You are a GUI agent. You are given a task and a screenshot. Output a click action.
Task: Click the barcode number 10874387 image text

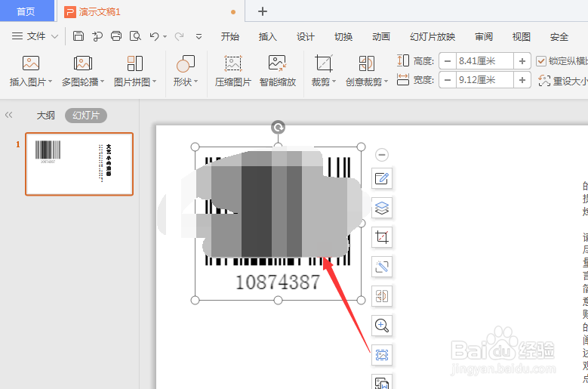click(278, 282)
